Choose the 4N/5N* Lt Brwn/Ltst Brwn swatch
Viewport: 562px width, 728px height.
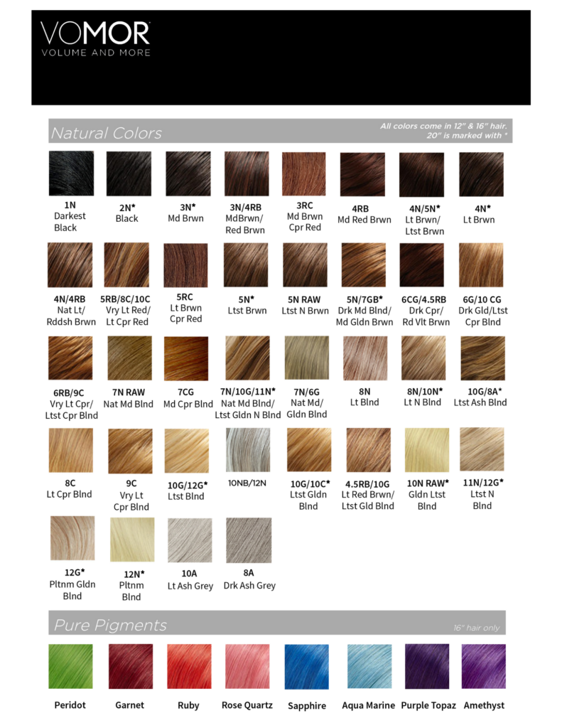[x=421, y=175]
